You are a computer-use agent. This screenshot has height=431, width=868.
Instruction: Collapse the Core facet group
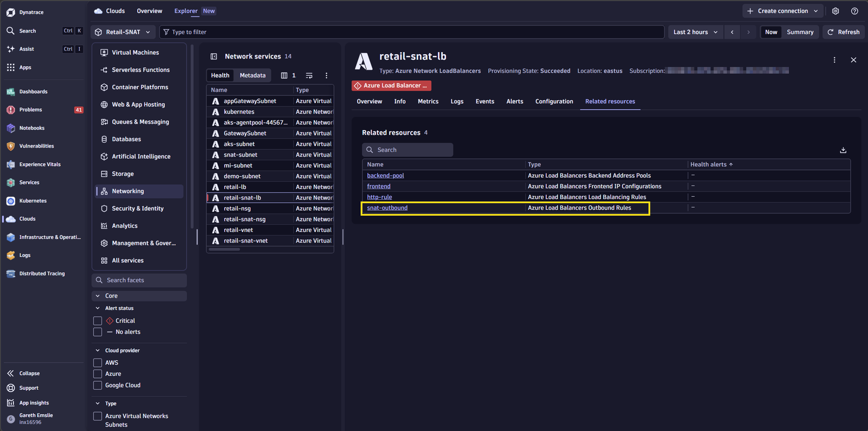(x=98, y=296)
